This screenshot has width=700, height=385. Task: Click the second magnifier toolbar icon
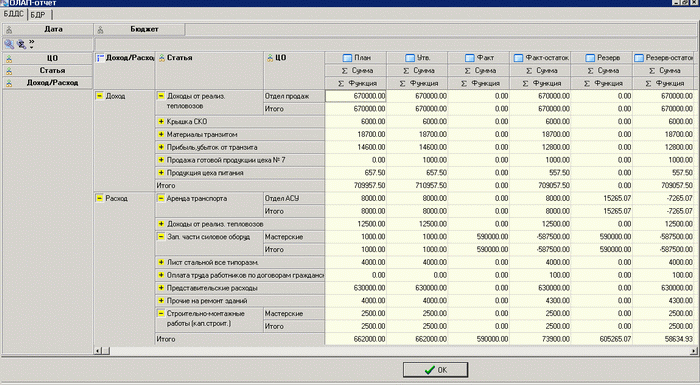(x=21, y=44)
